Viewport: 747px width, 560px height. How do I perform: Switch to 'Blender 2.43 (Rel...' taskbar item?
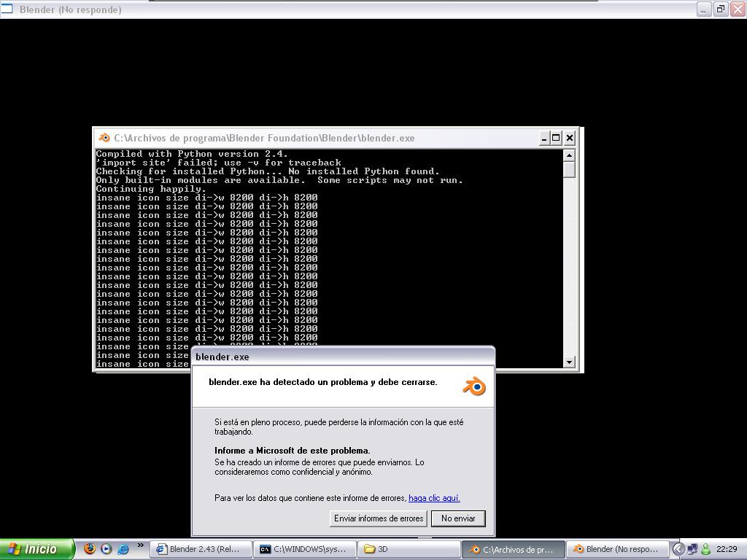pos(200,549)
